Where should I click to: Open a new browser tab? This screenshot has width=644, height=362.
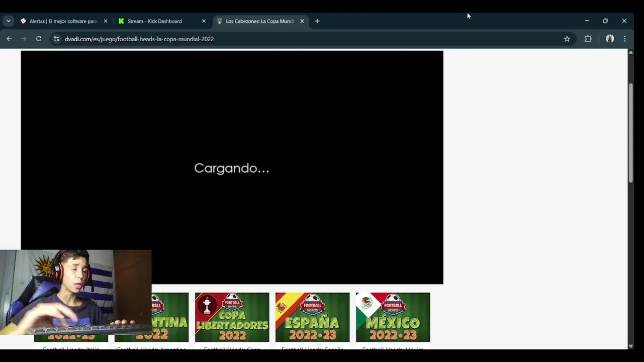pyautogui.click(x=317, y=21)
